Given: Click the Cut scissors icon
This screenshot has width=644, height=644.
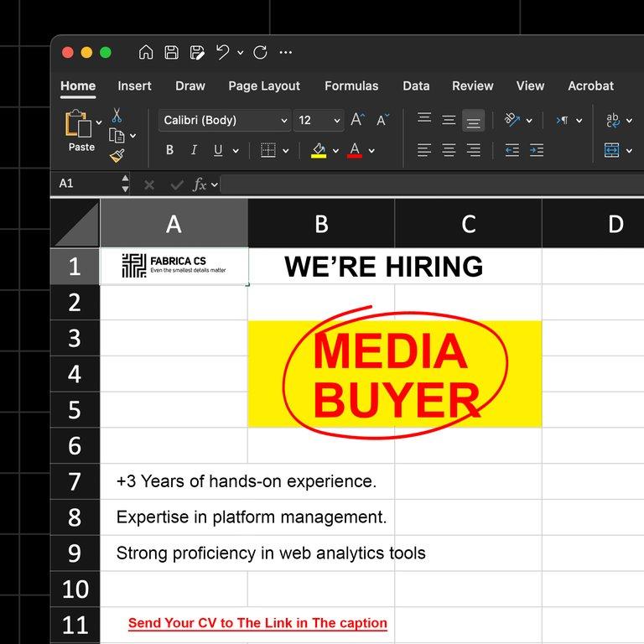Looking at the screenshot, I should pyautogui.click(x=117, y=116).
